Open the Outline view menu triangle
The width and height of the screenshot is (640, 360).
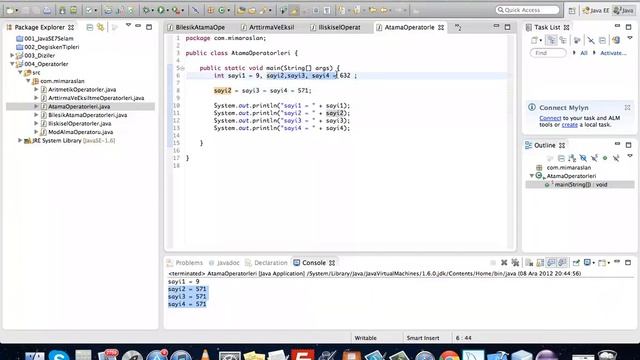tap(630, 156)
